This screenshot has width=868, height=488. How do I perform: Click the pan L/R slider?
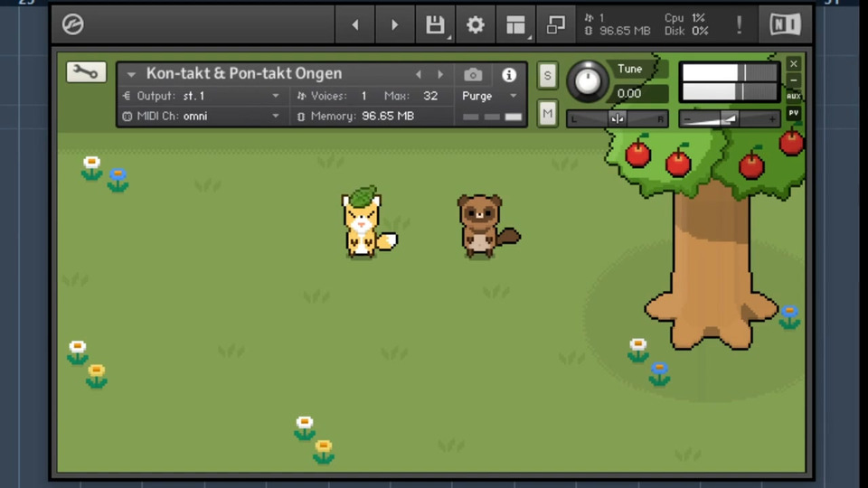617,118
